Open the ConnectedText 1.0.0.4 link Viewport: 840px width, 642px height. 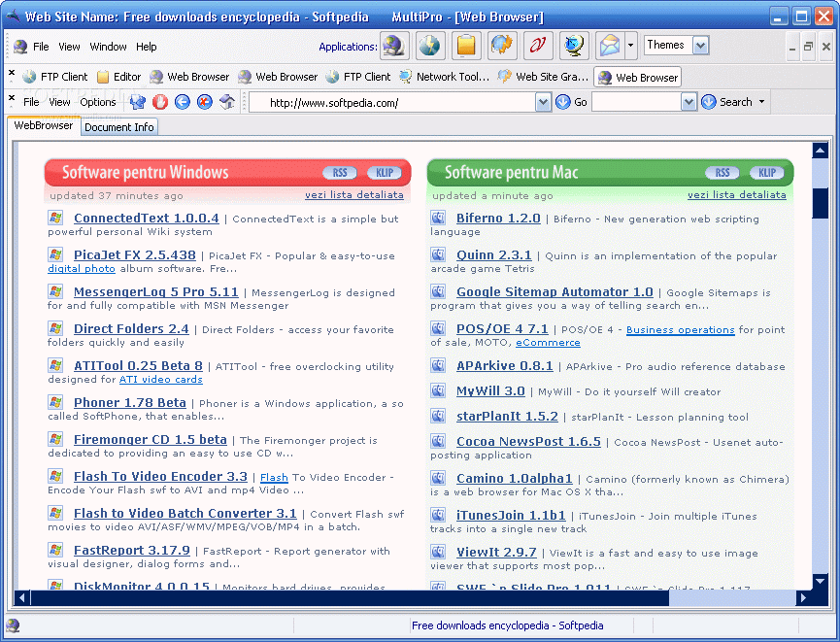147,219
